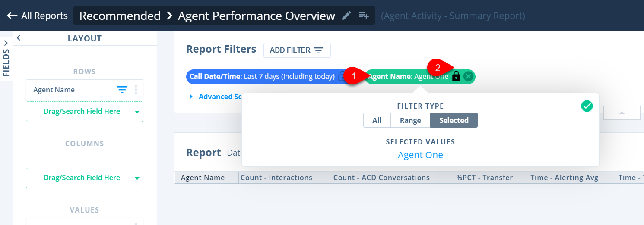The width and height of the screenshot is (644, 225).
Task: Remove the Agent Name filter
Action: [468, 77]
